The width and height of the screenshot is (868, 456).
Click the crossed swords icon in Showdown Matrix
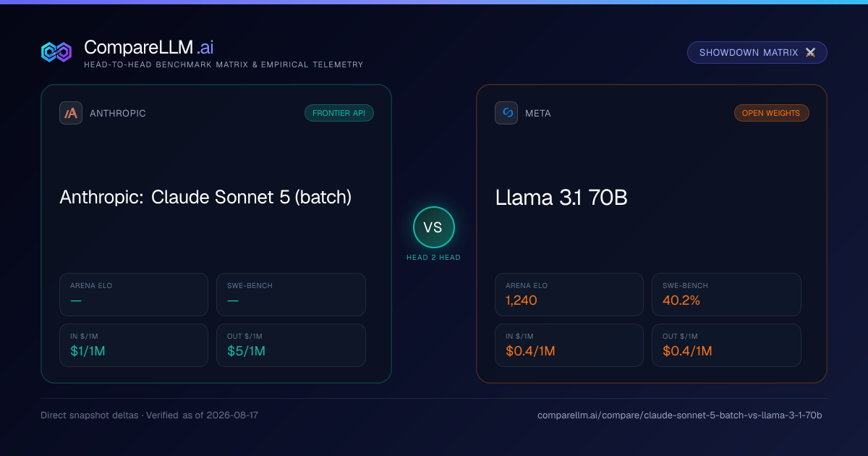pos(810,53)
